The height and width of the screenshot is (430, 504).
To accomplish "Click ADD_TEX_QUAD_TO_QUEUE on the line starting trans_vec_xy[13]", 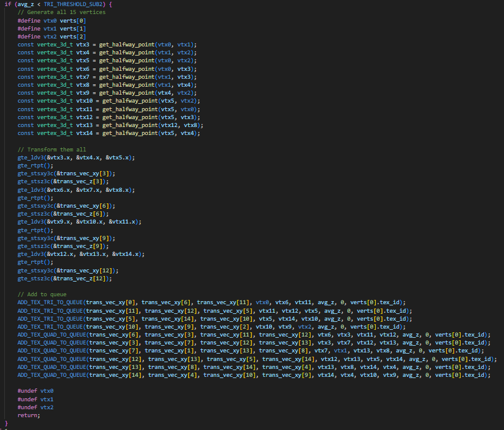I will [x=52, y=367].
